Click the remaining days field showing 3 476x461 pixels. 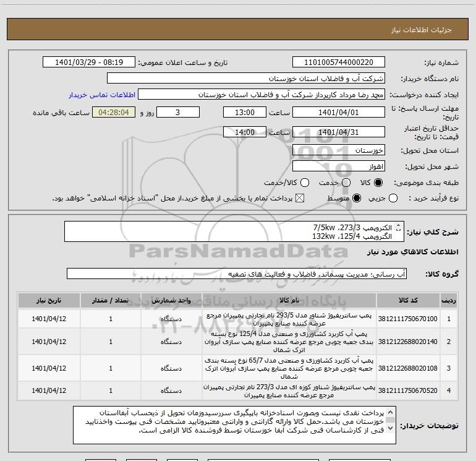click(178, 112)
